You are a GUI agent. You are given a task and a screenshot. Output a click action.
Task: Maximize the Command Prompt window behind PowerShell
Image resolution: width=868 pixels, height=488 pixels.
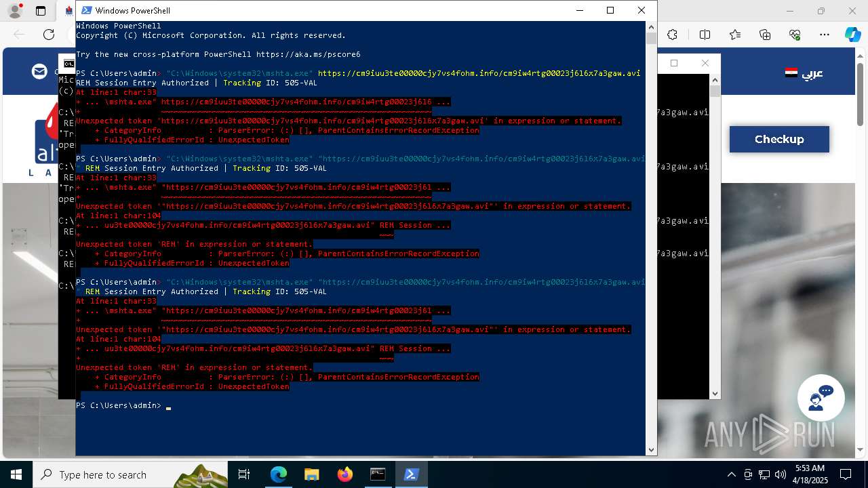[674, 63]
